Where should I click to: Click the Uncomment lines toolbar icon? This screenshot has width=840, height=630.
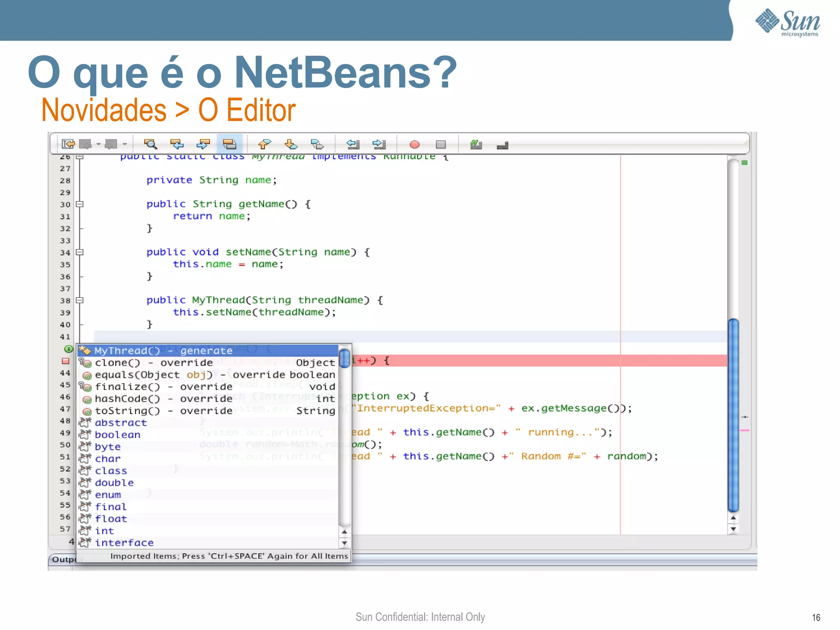tap(502, 145)
